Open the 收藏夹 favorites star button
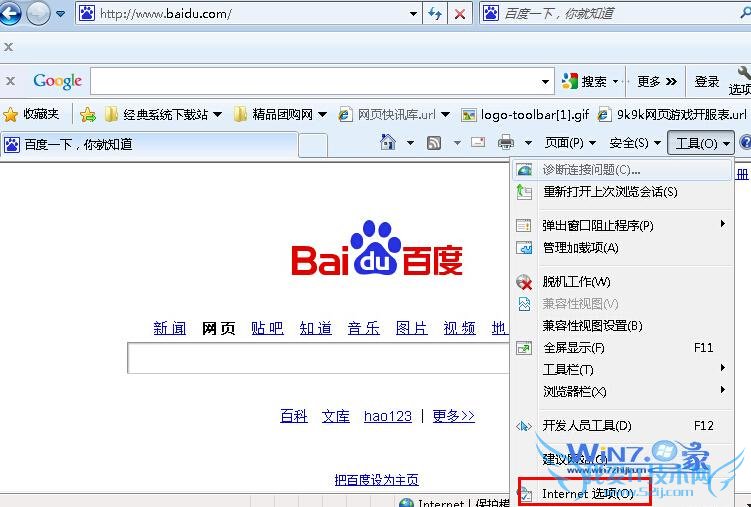 [31, 114]
